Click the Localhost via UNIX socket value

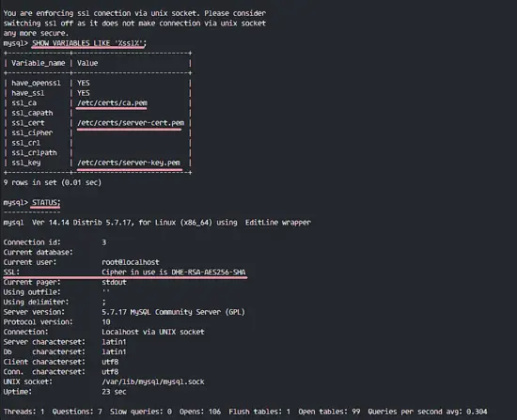(x=152, y=332)
